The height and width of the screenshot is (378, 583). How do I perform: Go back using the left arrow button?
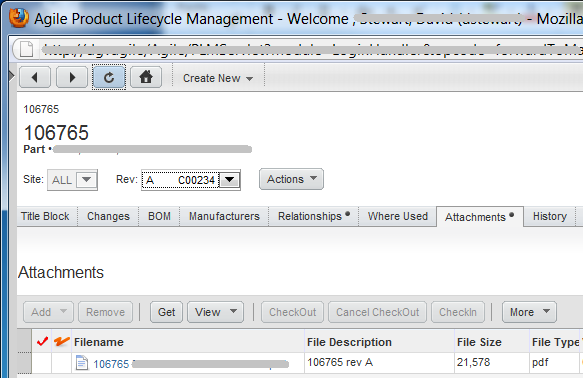[x=35, y=77]
